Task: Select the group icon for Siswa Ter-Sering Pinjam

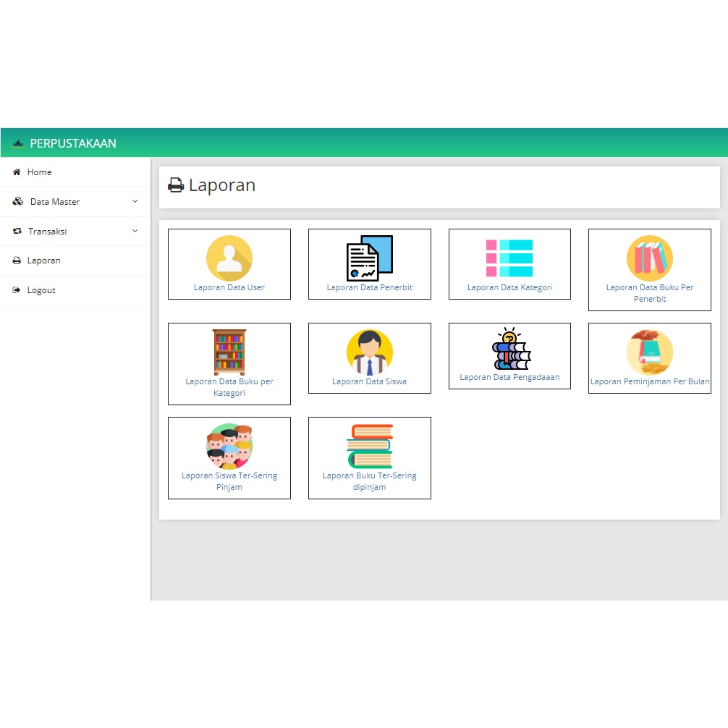Action: pos(229,446)
